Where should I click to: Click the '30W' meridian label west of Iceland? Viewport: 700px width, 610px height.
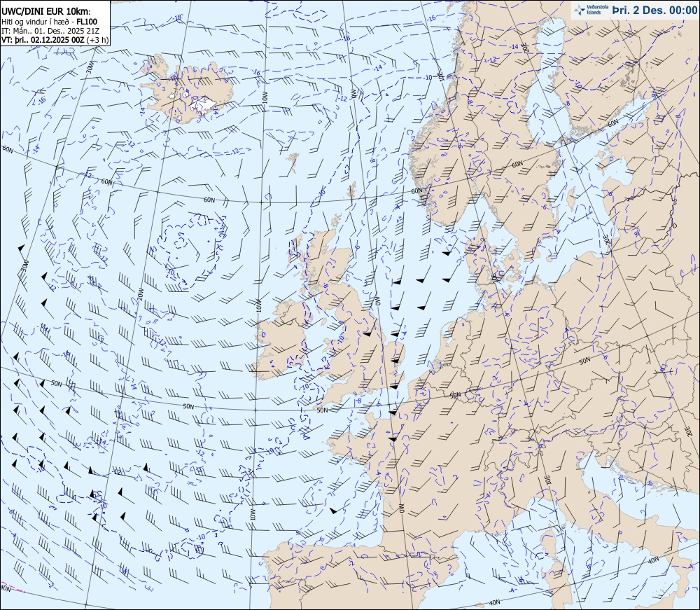[x=90, y=67]
